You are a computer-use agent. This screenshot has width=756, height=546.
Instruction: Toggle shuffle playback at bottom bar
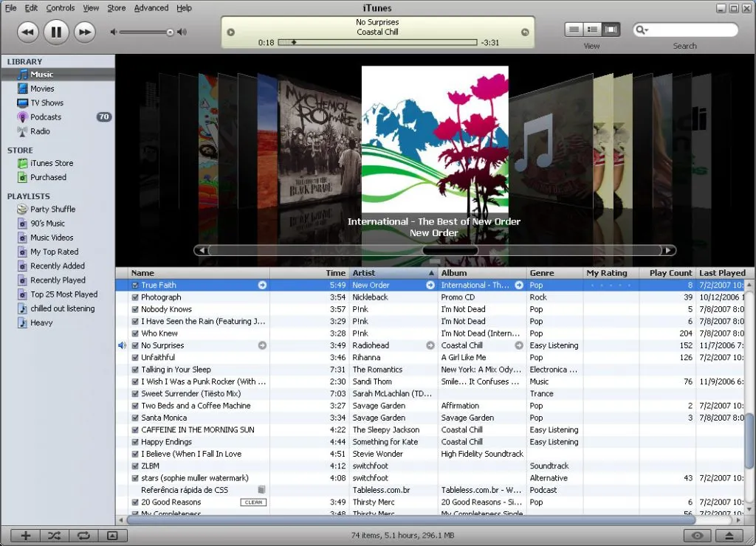(x=55, y=536)
